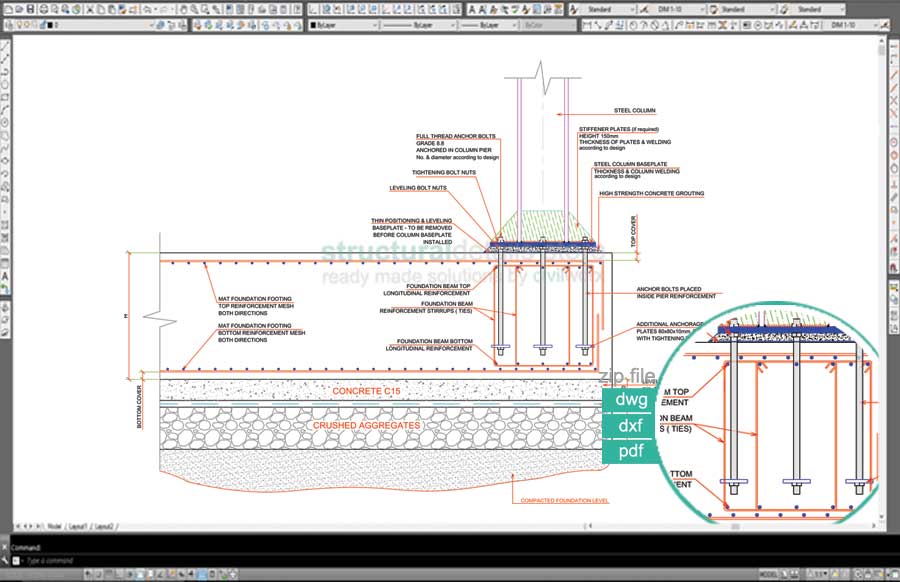Open the DesignCenter palette icon
Image resolution: width=900 pixels, height=582 pixels.
[x=240, y=9]
